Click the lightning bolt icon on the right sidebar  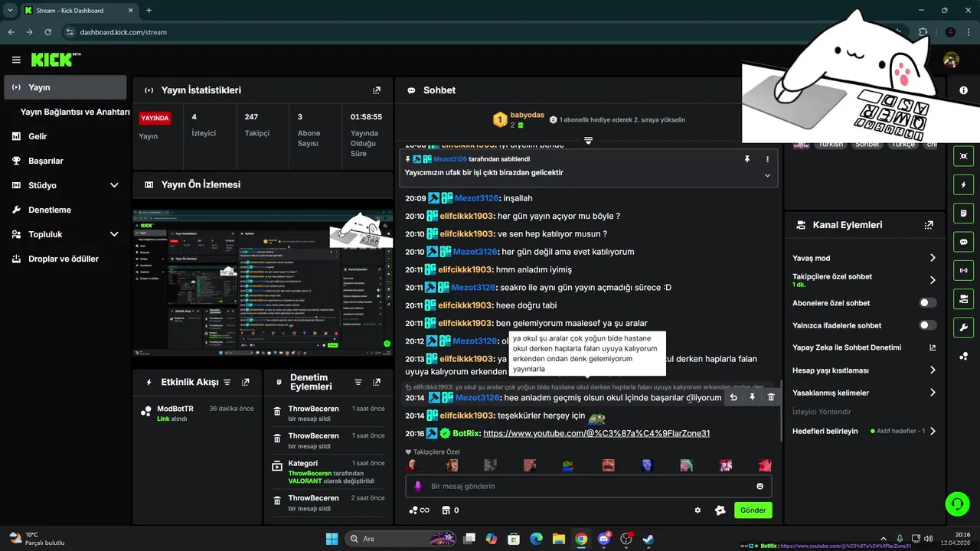pyautogui.click(x=963, y=185)
